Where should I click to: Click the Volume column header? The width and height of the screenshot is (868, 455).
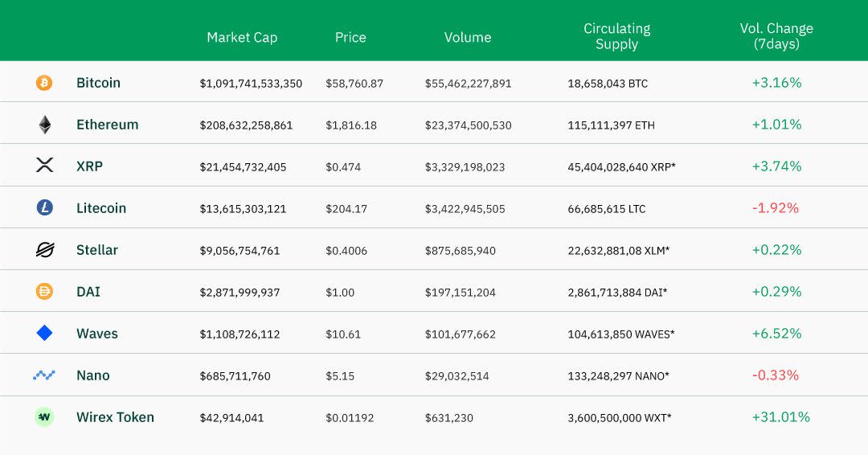(468, 37)
